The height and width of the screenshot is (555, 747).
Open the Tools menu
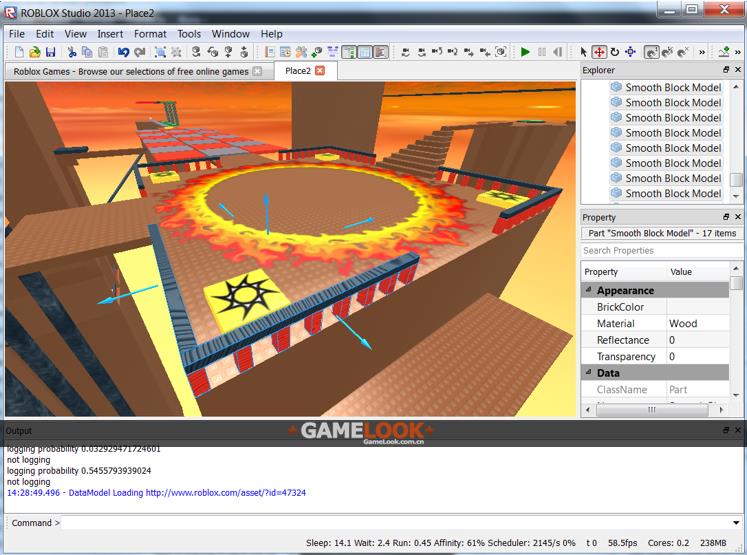189,34
